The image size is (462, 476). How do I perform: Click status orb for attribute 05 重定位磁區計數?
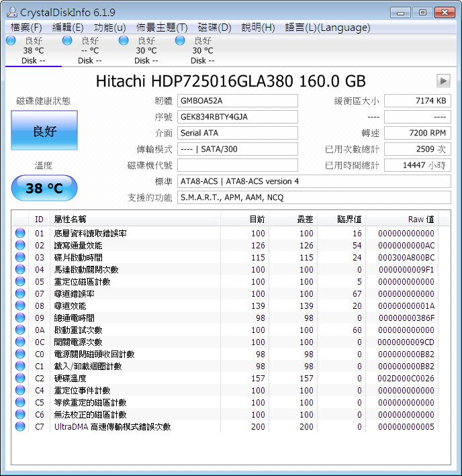click(20, 282)
